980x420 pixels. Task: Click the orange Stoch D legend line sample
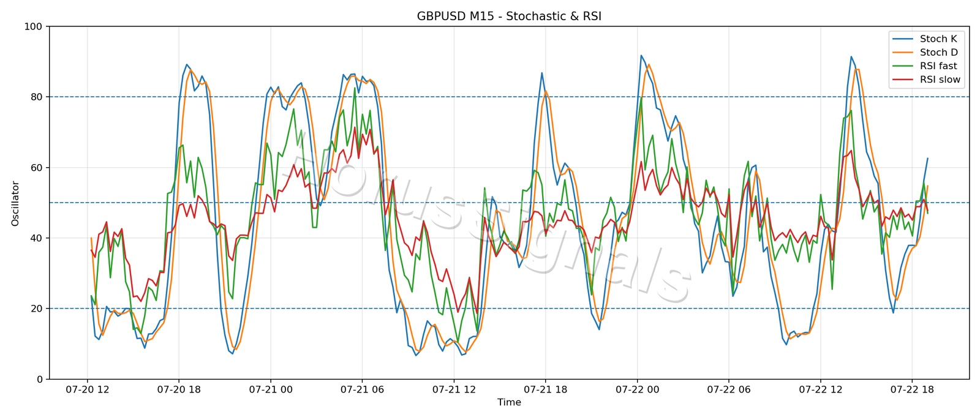903,53
